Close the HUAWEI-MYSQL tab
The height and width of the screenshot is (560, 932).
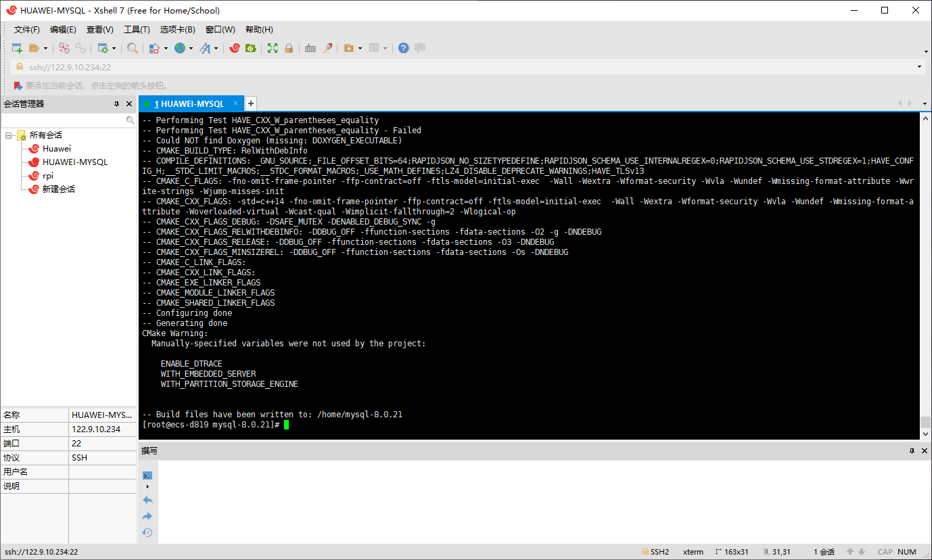pyautogui.click(x=236, y=103)
